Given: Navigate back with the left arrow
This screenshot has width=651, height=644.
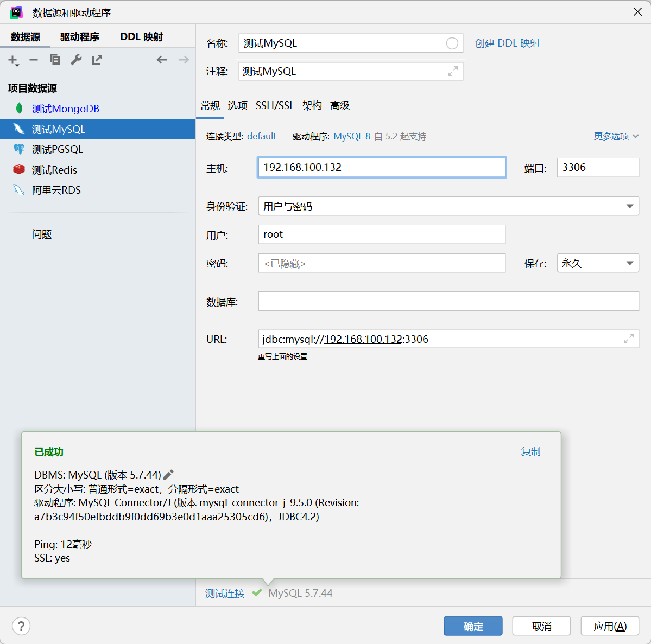Looking at the screenshot, I should pos(162,60).
